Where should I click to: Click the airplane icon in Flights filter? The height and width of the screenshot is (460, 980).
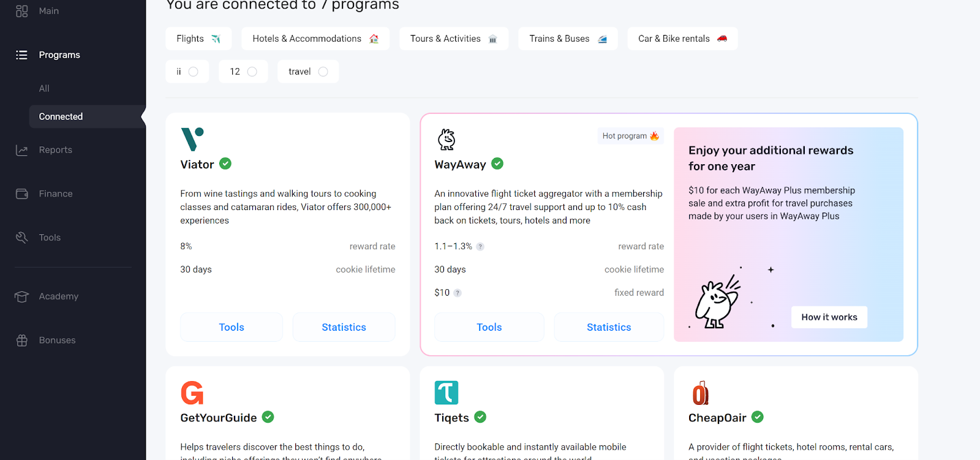coord(216,39)
